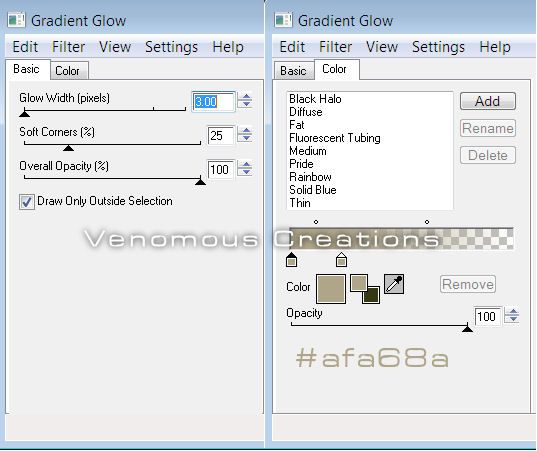This screenshot has height=451, width=537.
Task: Open Settings menu in right window
Action: tap(438, 47)
